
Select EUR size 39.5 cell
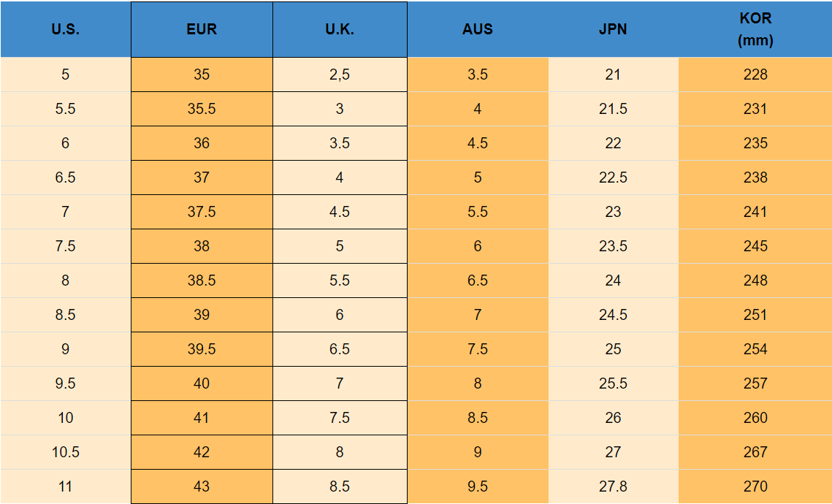coord(202,349)
